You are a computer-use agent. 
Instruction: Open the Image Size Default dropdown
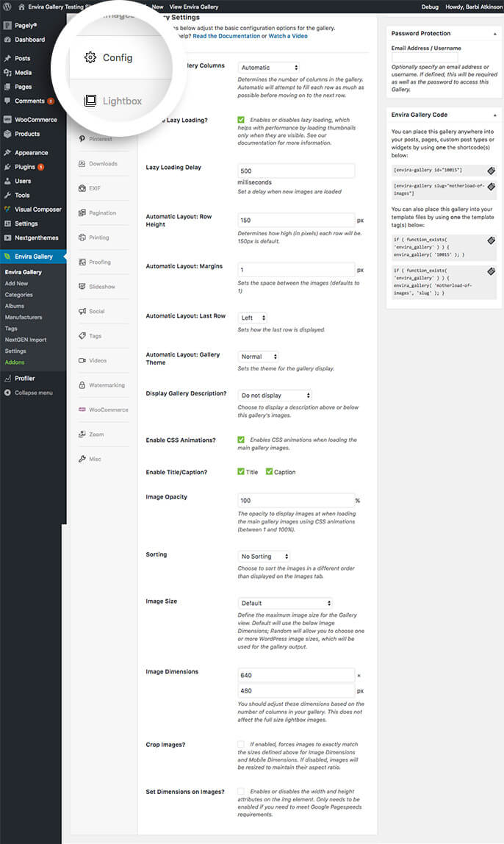pyautogui.click(x=285, y=604)
